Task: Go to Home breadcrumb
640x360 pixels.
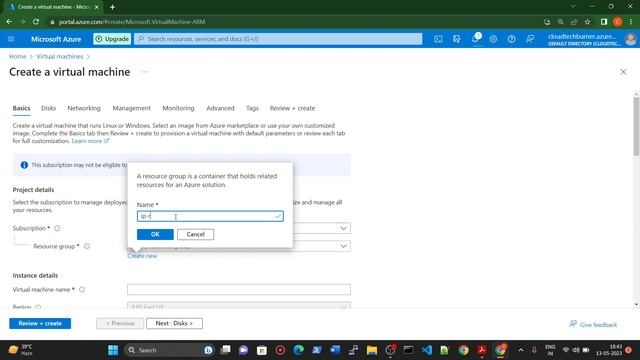Action: [18, 56]
